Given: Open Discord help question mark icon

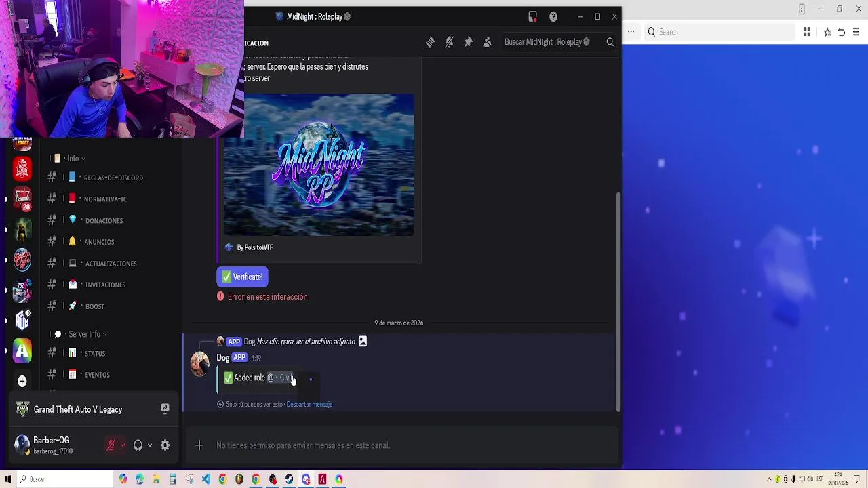Looking at the screenshot, I should tap(553, 16).
